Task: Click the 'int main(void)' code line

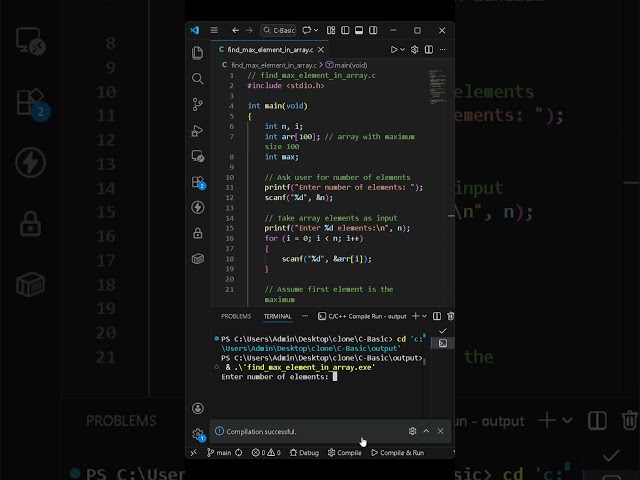Action: (278, 106)
